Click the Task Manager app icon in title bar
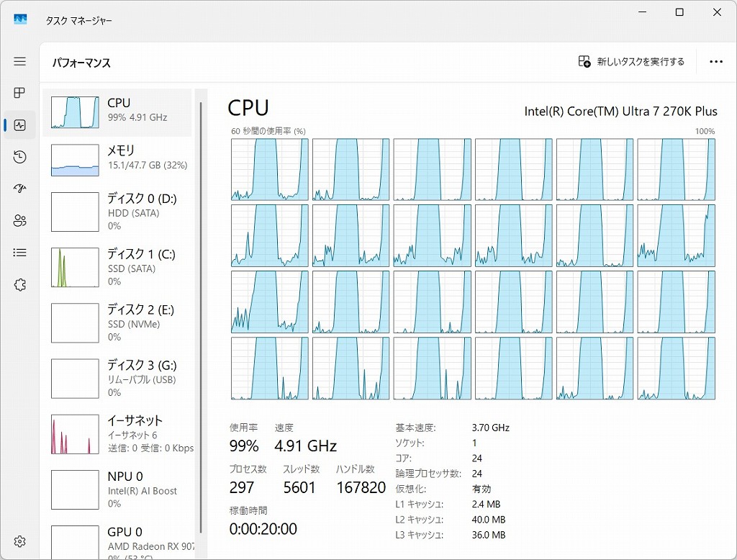737x560 pixels. pyautogui.click(x=20, y=19)
